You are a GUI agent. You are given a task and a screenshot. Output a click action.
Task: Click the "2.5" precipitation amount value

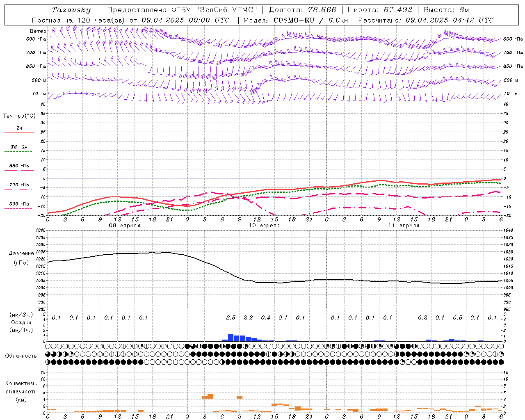tap(231, 317)
